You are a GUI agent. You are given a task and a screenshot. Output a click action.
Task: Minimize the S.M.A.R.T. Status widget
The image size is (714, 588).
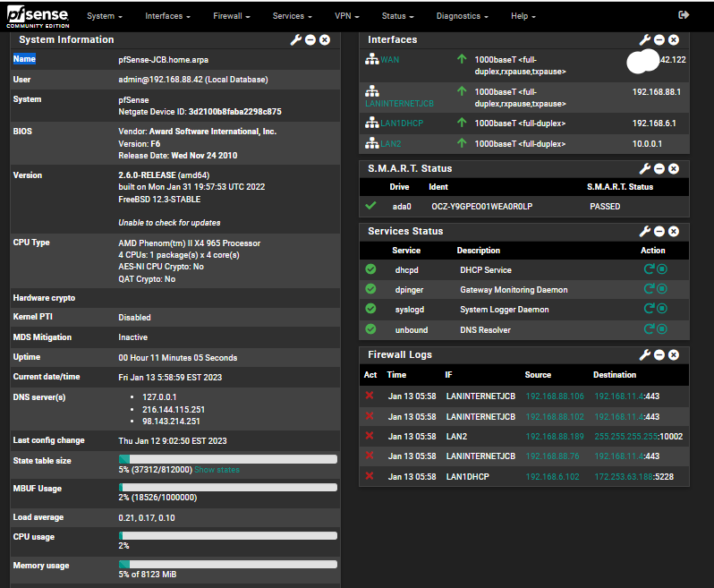point(659,169)
